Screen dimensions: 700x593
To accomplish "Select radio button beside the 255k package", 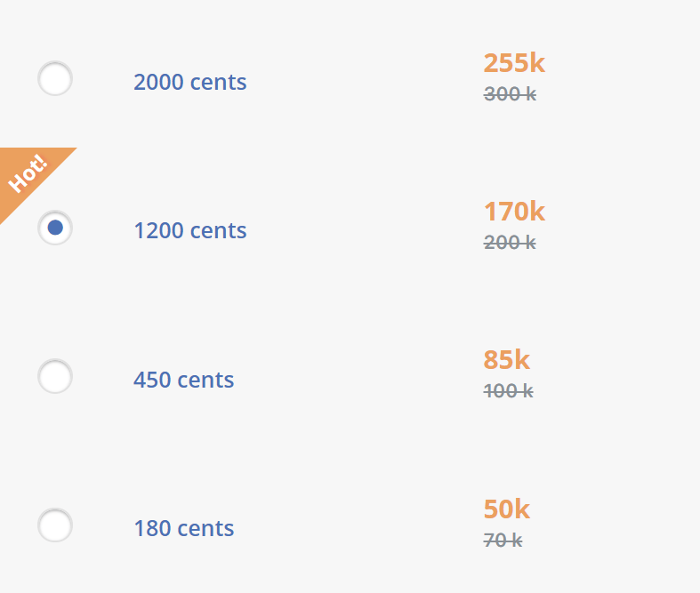I will tap(55, 78).
